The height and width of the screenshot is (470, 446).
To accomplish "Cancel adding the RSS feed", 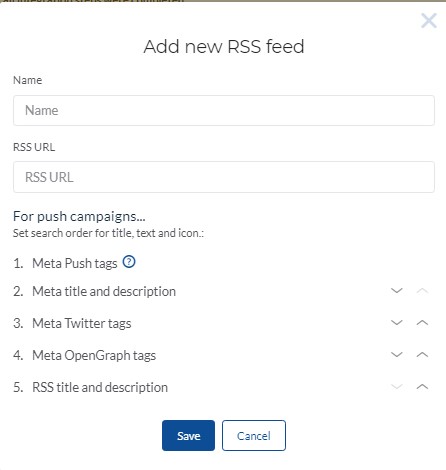I will pyautogui.click(x=254, y=435).
